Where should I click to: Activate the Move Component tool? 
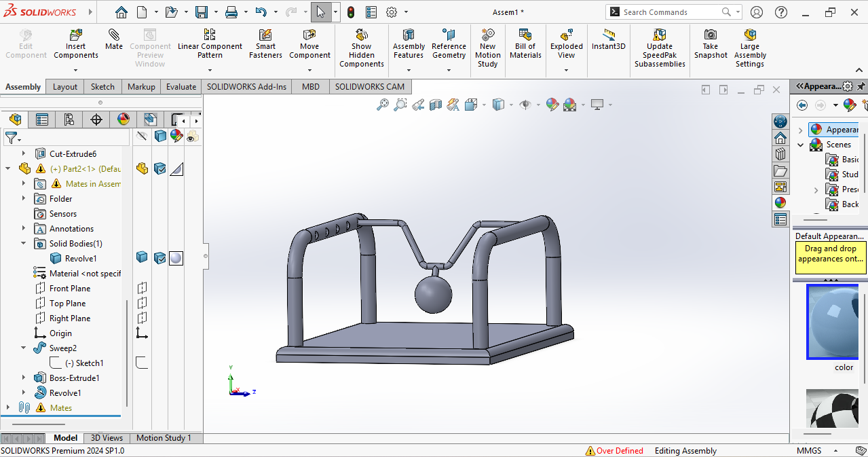tap(309, 43)
